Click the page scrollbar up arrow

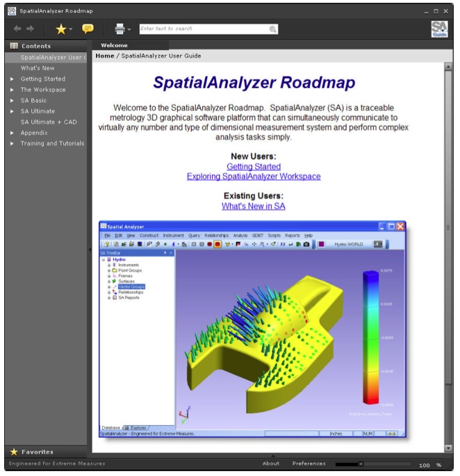pos(448,67)
